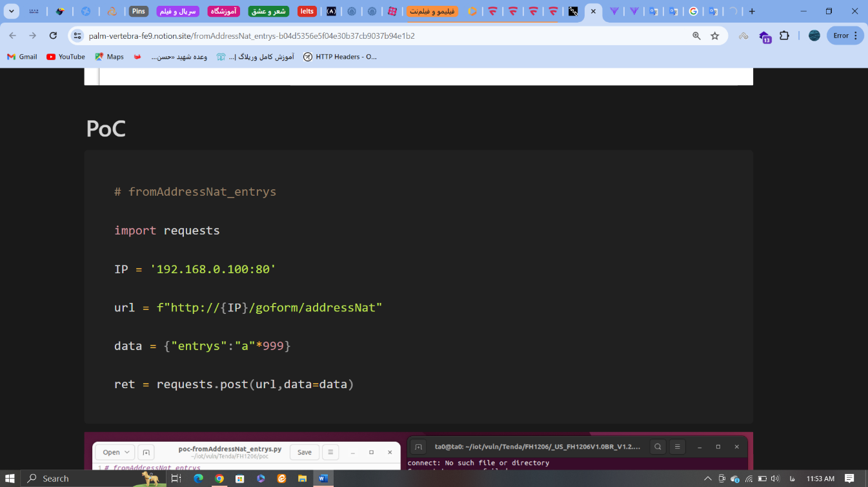Click the PoC heading

pyautogui.click(x=106, y=129)
